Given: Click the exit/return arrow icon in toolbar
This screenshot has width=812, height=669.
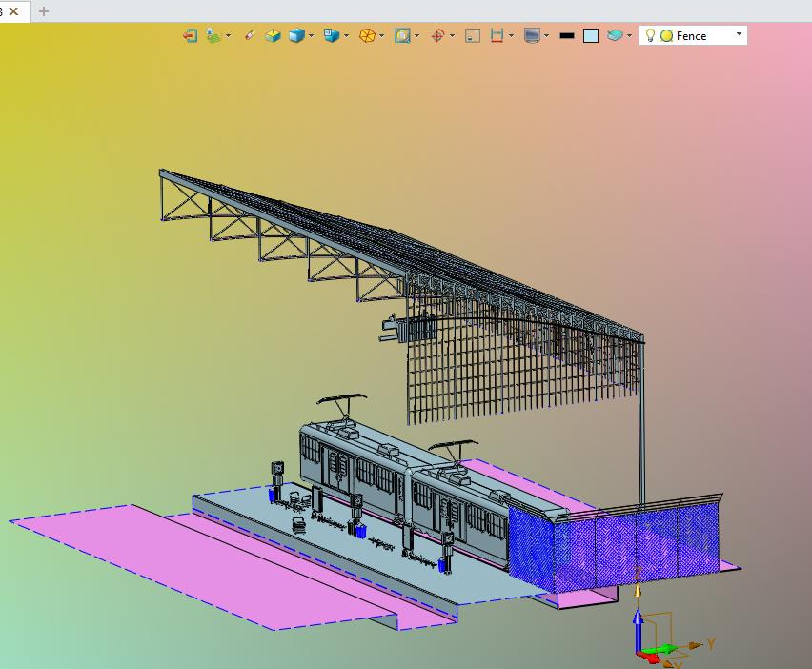Looking at the screenshot, I should (x=190, y=35).
